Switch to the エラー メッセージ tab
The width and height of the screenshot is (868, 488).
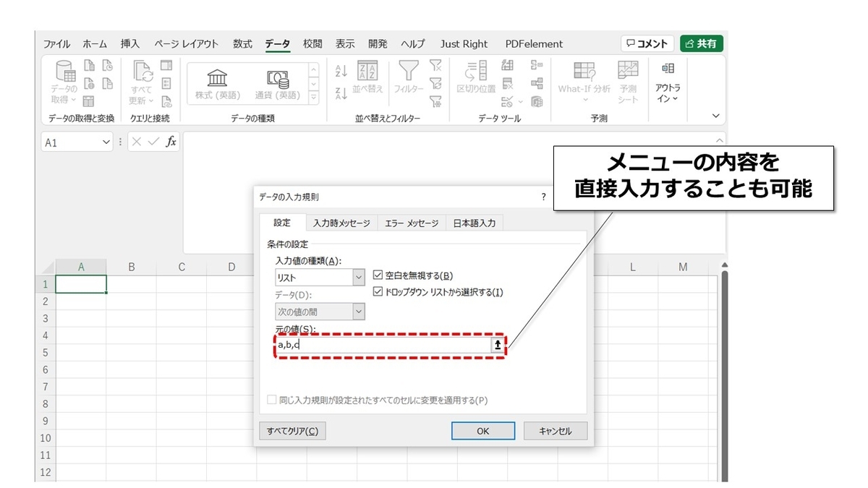(411, 223)
